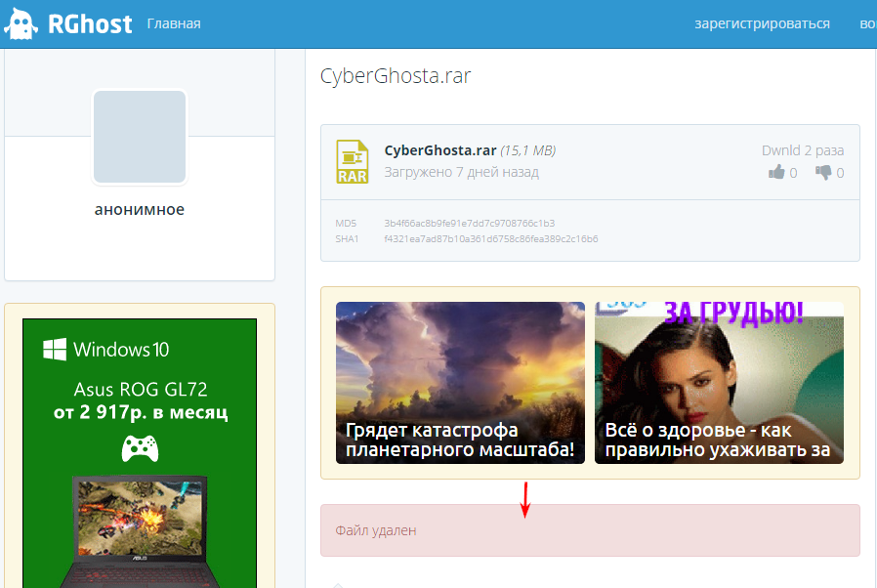Click the Dwnld 2 раза download counter
The height and width of the screenshot is (588, 877).
point(802,150)
